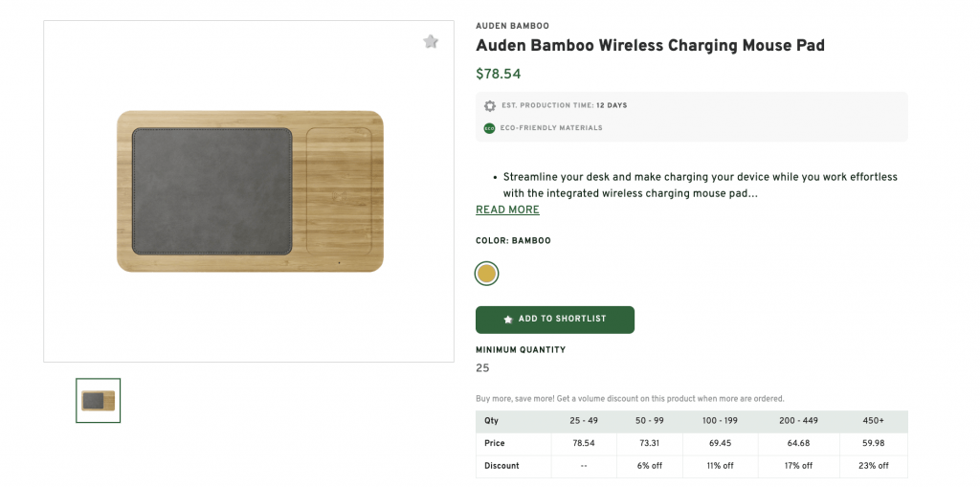Image resolution: width=980 pixels, height=487 pixels.
Task: Pick the 200 - 449 quantity column
Action: 798,421
